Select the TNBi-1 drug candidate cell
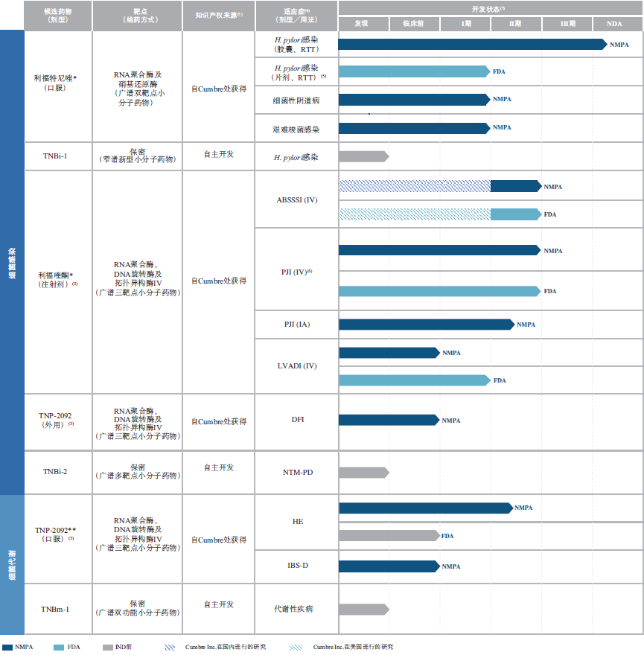The height and width of the screenshot is (655, 644). coord(58,156)
